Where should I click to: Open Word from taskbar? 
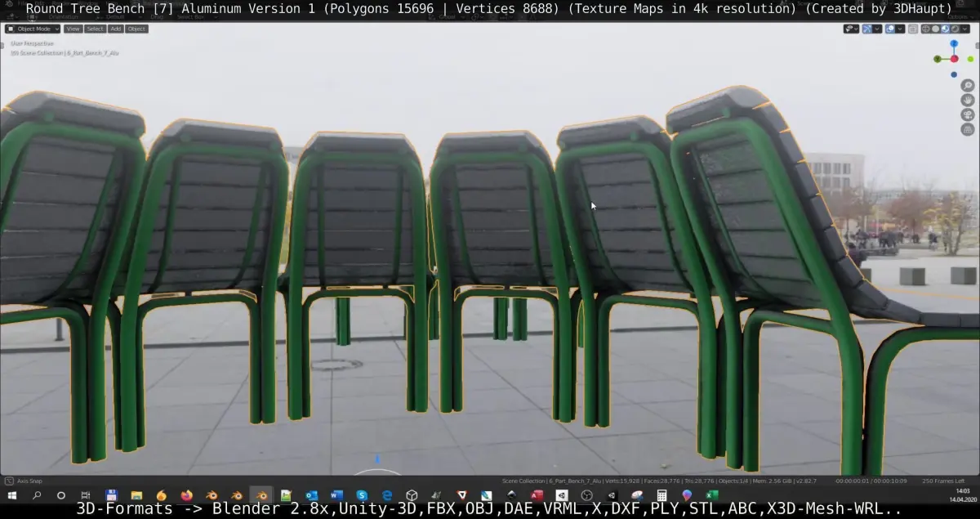pos(336,495)
